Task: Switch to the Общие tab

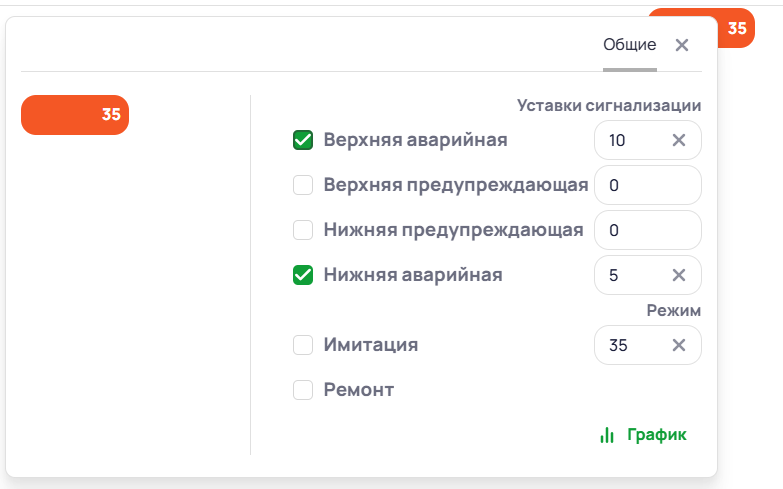Action: pos(629,45)
